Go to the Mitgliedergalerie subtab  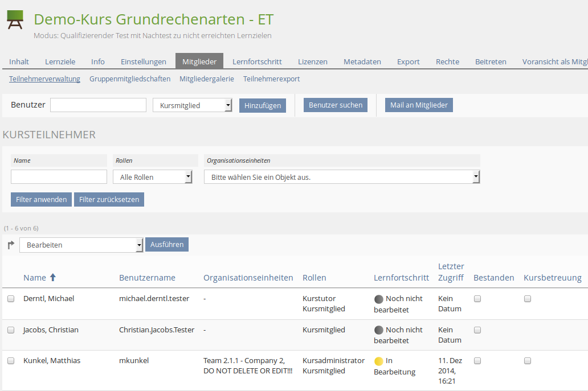click(206, 79)
